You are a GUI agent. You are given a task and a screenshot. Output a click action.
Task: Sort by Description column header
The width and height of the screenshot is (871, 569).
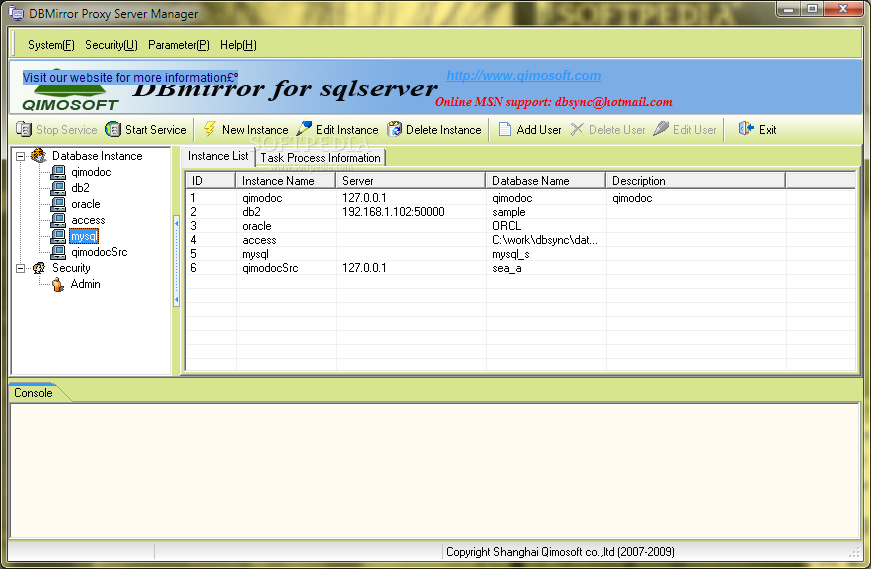pos(695,181)
